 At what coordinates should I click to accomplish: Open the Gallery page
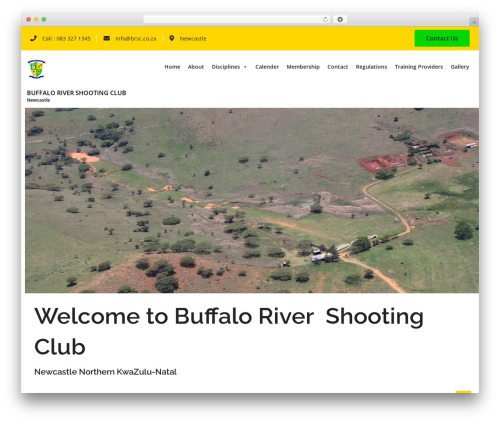click(x=460, y=67)
